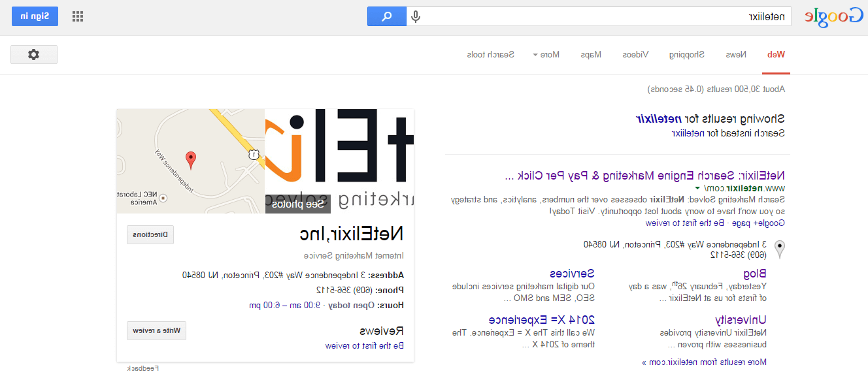Open the More dropdown in search tabs

point(546,55)
